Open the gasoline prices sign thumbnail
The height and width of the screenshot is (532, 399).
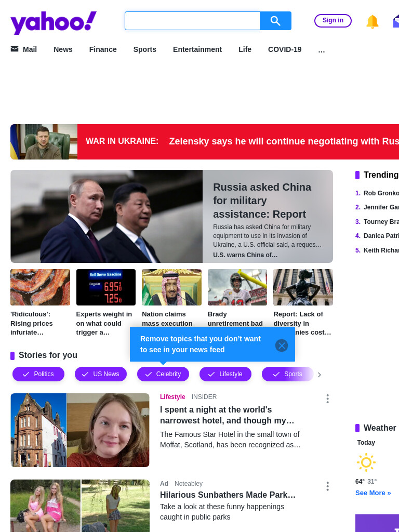click(x=106, y=287)
